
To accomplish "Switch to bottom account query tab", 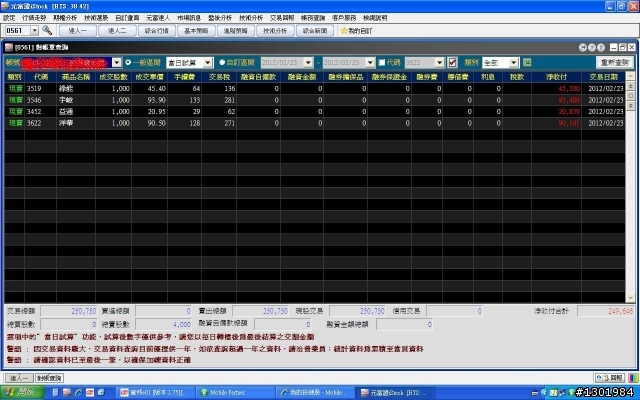I will [49, 378].
